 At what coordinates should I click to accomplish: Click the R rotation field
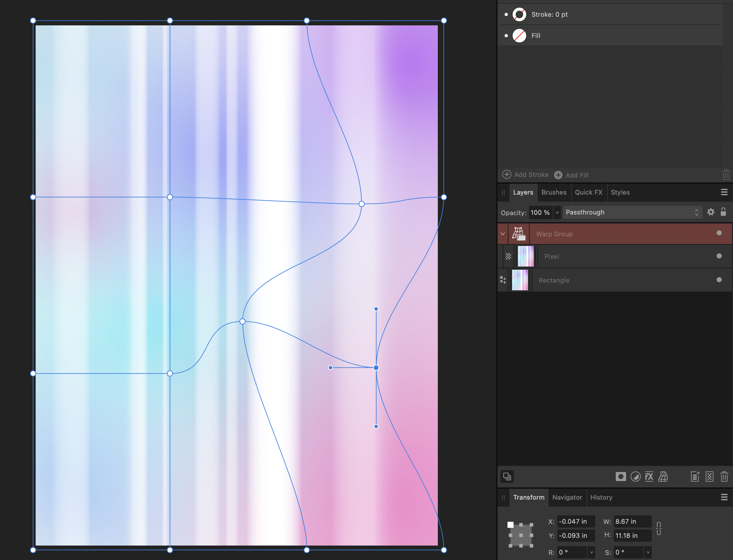572,552
